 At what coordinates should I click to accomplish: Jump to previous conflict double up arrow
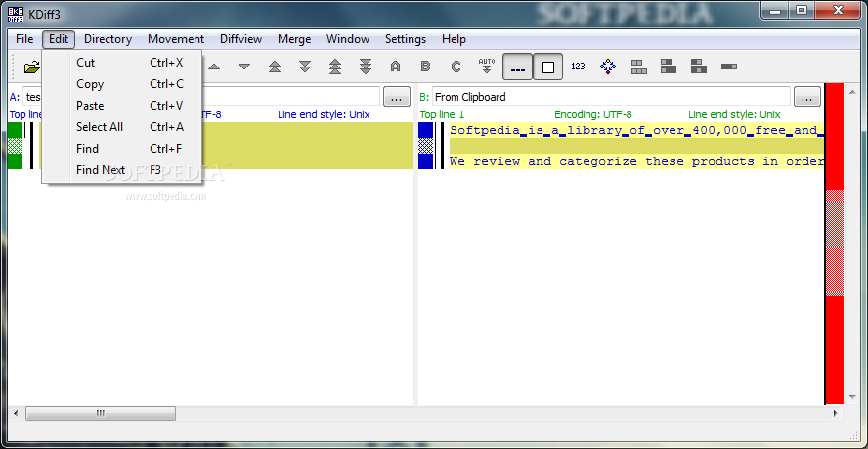275,67
